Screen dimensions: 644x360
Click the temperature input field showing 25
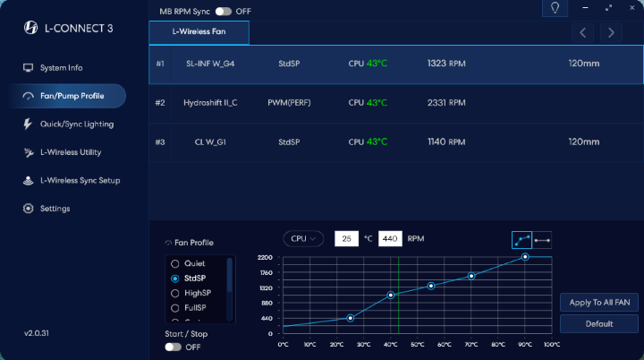tap(347, 238)
